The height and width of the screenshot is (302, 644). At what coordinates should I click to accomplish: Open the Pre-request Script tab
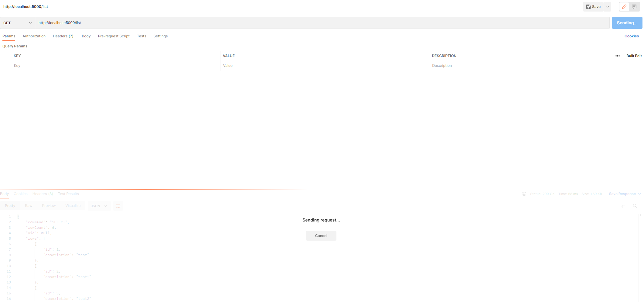point(114,36)
